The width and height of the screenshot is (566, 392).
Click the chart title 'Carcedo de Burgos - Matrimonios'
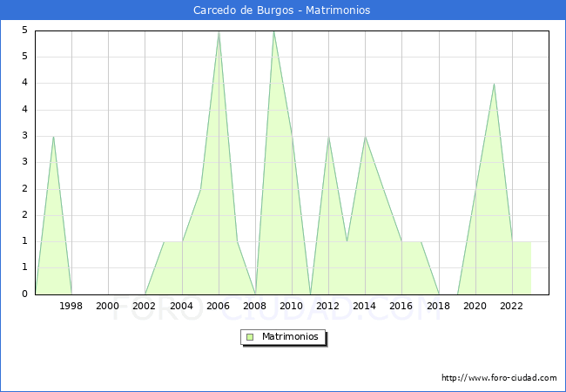pyautogui.click(x=281, y=10)
